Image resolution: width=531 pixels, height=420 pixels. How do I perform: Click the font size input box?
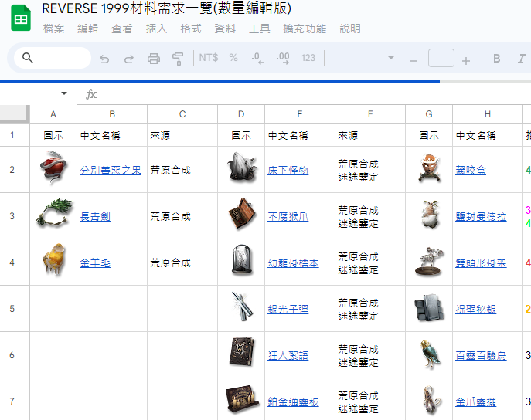[x=441, y=59]
